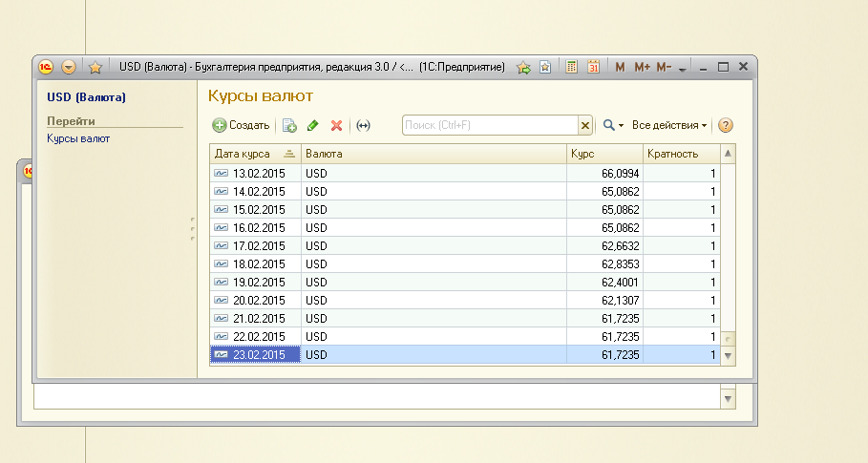Close the USD (Валюта) window

[x=744, y=67]
